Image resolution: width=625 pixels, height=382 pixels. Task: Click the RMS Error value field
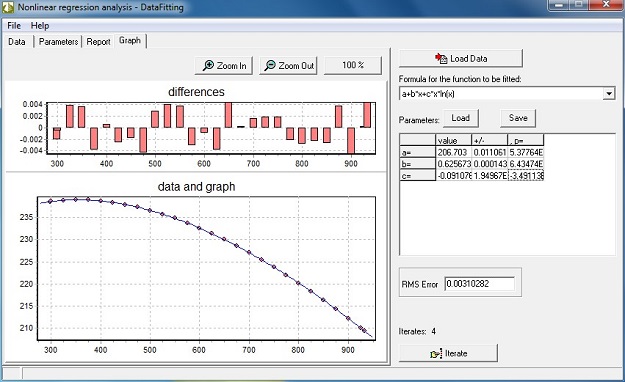click(480, 284)
